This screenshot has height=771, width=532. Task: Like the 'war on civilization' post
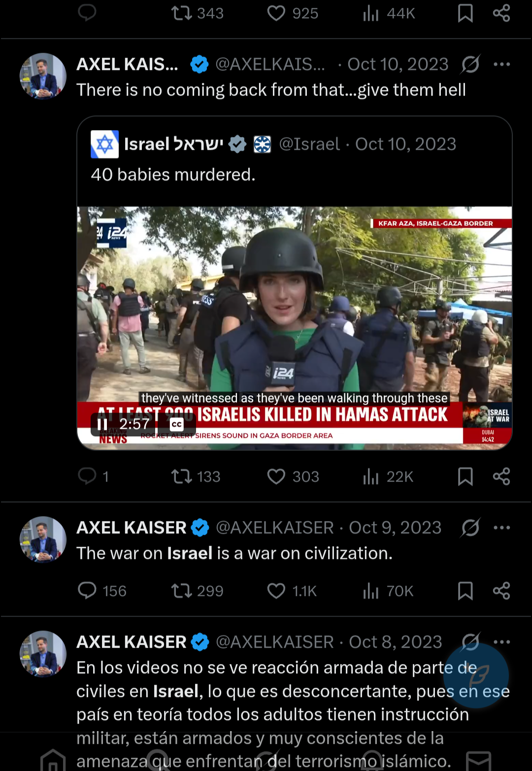276,591
